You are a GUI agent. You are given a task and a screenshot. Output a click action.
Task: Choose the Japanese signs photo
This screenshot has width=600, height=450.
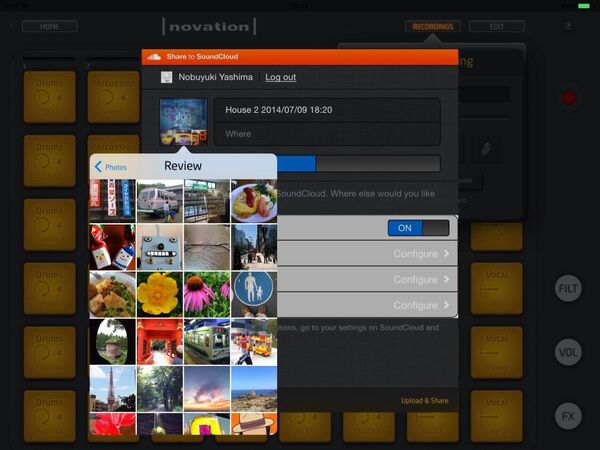[x=112, y=201]
